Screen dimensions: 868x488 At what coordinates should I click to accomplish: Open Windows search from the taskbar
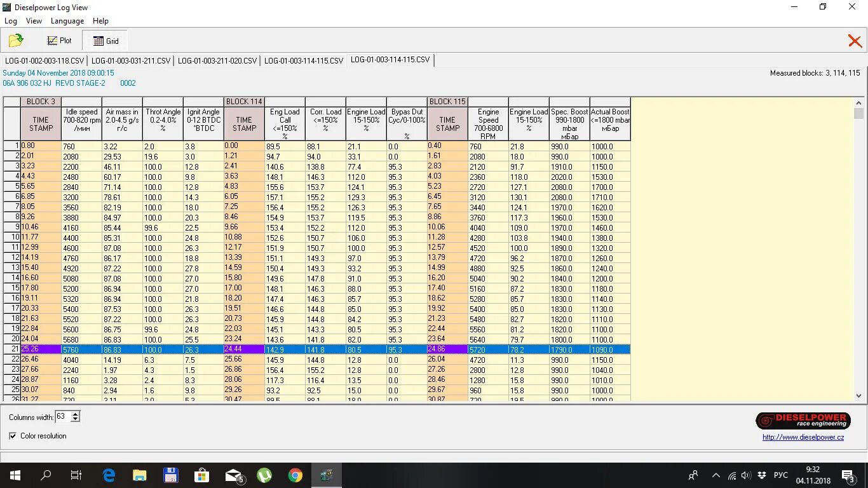click(x=46, y=475)
